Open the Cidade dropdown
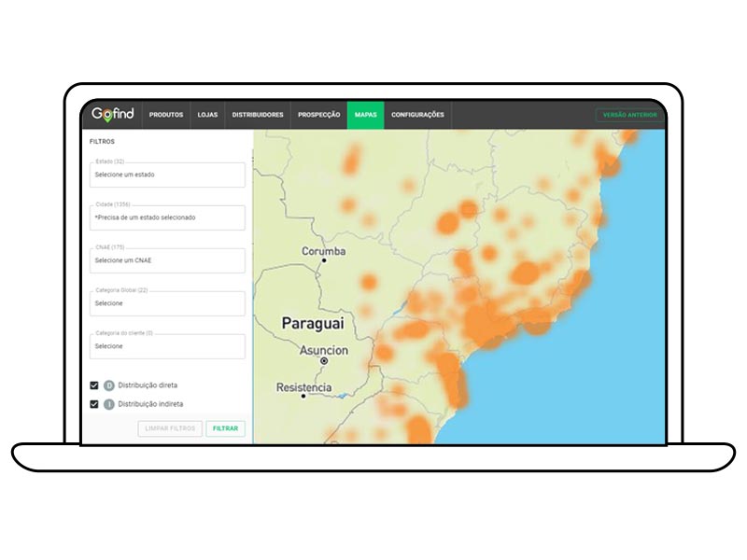Image resolution: width=747 pixels, height=560 pixels. (x=167, y=217)
